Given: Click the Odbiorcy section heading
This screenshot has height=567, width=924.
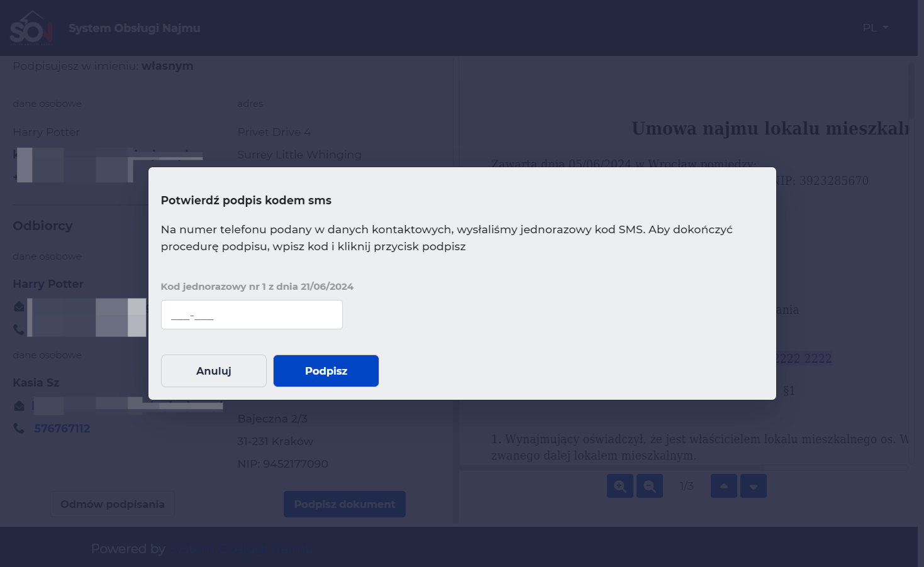Looking at the screenshot, I should coord(43,226).
